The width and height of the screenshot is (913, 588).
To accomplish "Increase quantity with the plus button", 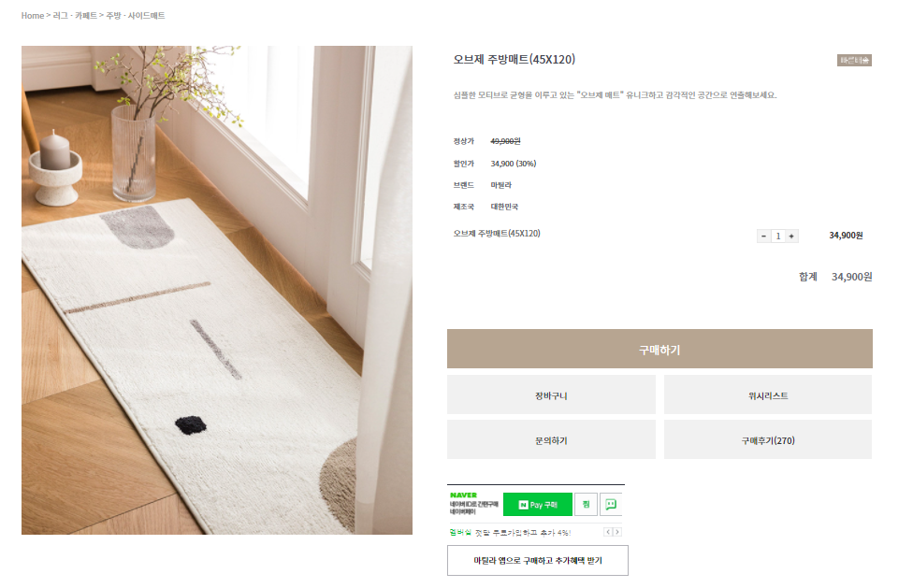I will [x=791, y=236].
